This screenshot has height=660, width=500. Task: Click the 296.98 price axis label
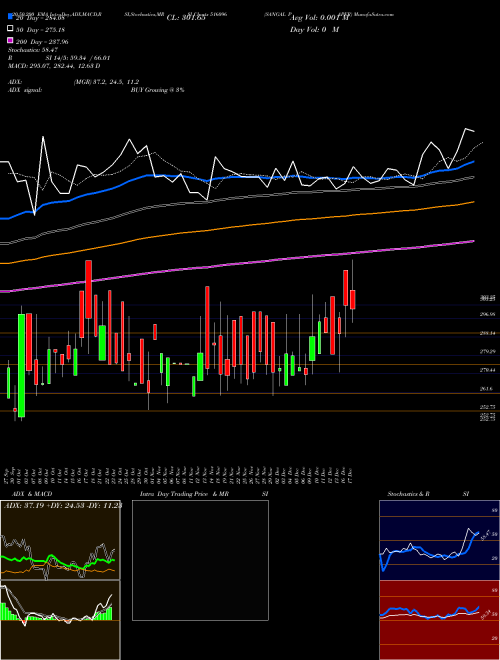pos(487,314)
